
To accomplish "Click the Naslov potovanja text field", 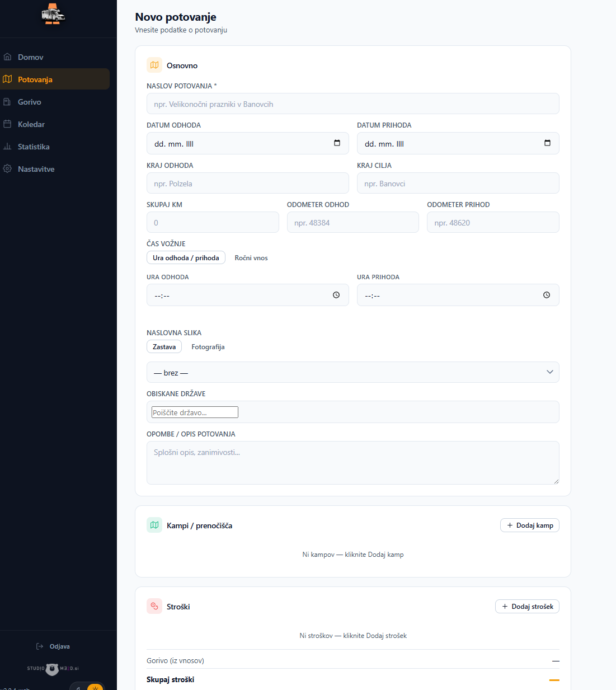I will click(352, 104).
